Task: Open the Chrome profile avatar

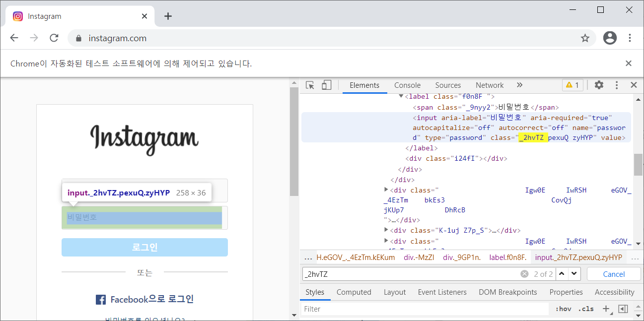Action: pyautogui.click(x=610, y=38)
